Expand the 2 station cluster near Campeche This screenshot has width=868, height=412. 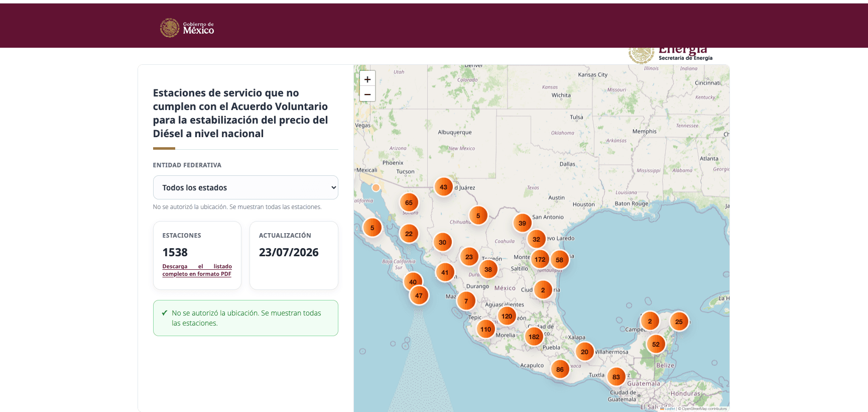[650, 321]
